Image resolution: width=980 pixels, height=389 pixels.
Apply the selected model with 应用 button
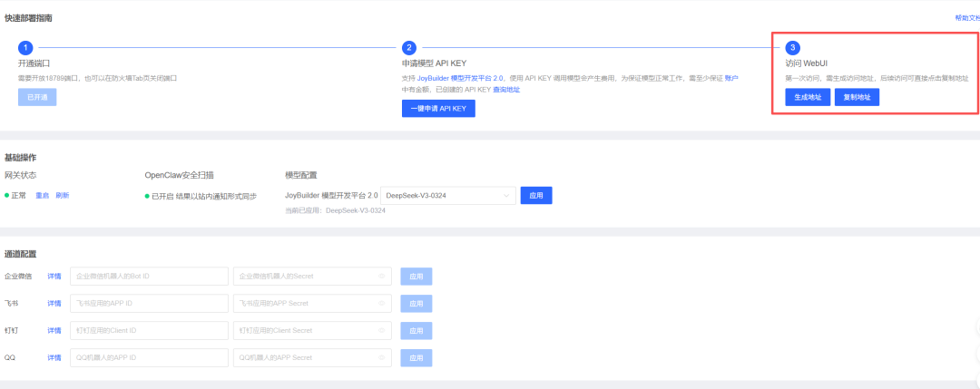tap(536, 196)
